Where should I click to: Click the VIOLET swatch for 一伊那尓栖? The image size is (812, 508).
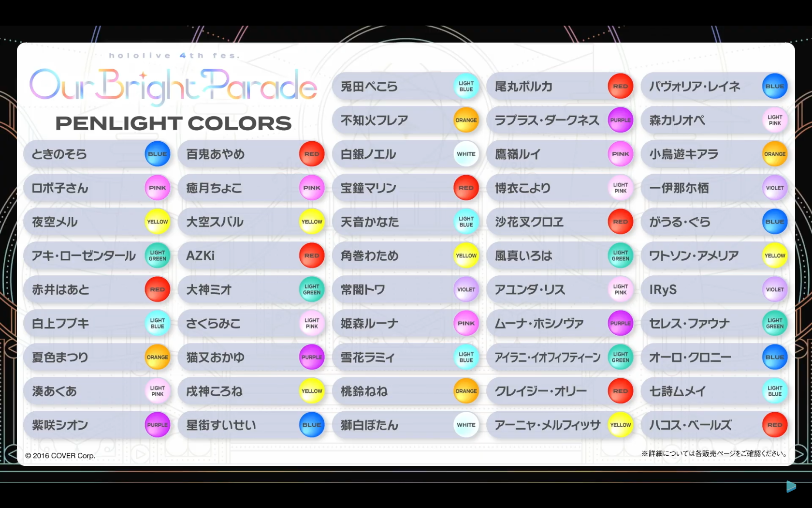[775, 188]
